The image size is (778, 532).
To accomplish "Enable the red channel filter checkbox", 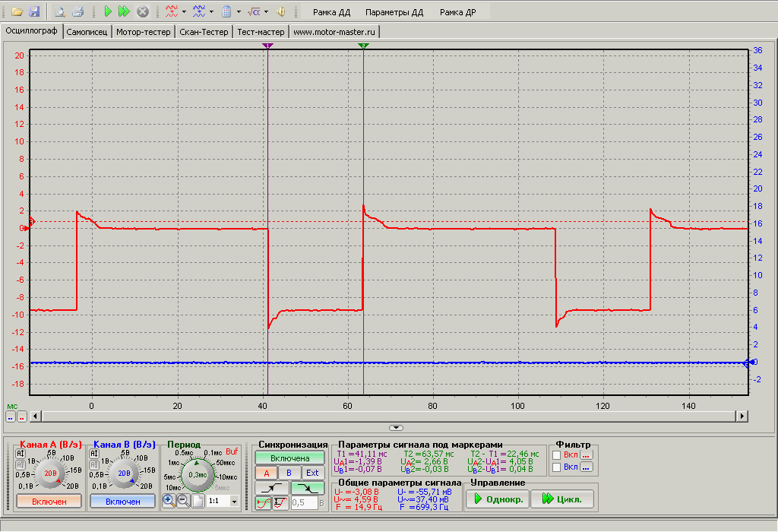I will [x=557, y=455].
